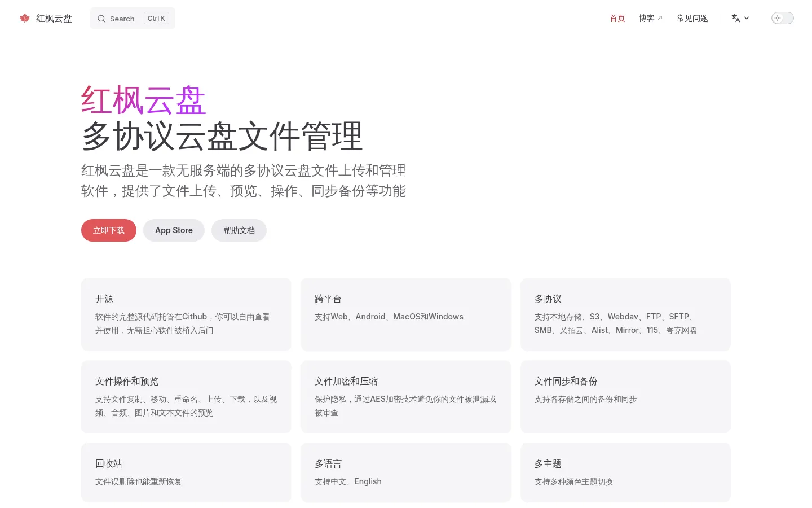Click the text 支持Web、Android、MacOS和Windows
Image resolution: width=812 pixels, height=508 pixels.
pyautogui.click(x=389, y=317)
